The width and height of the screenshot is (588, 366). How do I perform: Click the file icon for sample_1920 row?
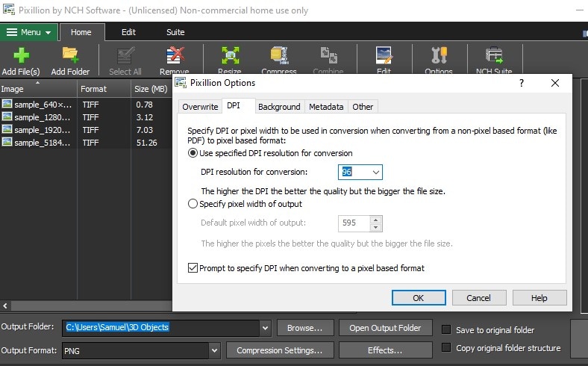7,129
